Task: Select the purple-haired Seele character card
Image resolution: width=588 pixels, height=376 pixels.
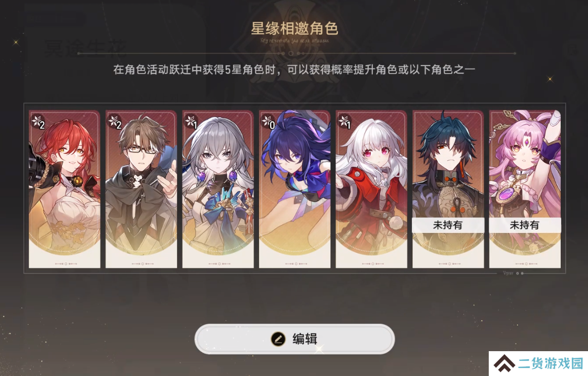Action: [x=295, y=189]
